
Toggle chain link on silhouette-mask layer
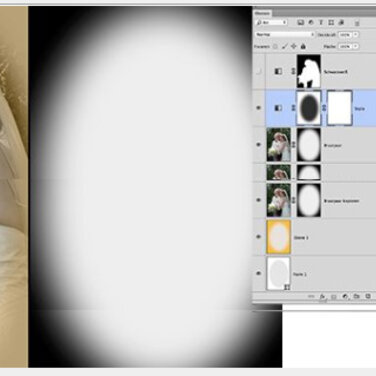[x=293, y=71]
